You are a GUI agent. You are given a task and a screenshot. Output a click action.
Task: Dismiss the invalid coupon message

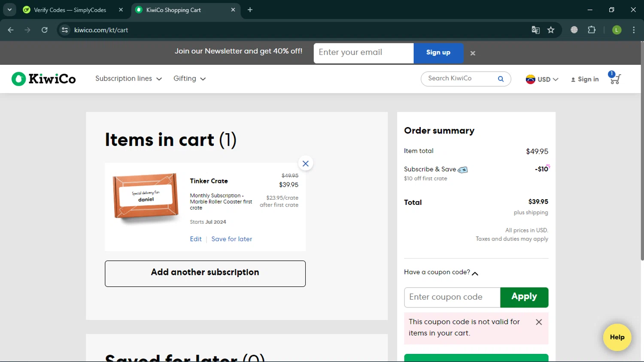(539, 322)
